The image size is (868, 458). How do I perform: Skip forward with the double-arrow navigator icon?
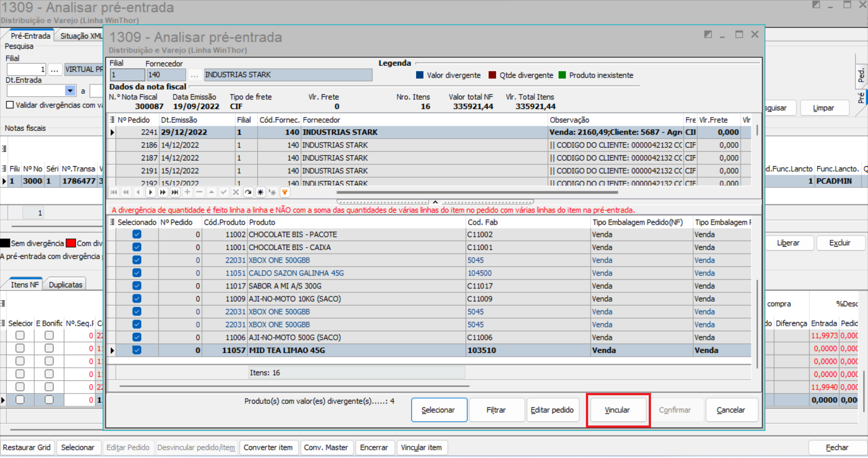[163, 192]
